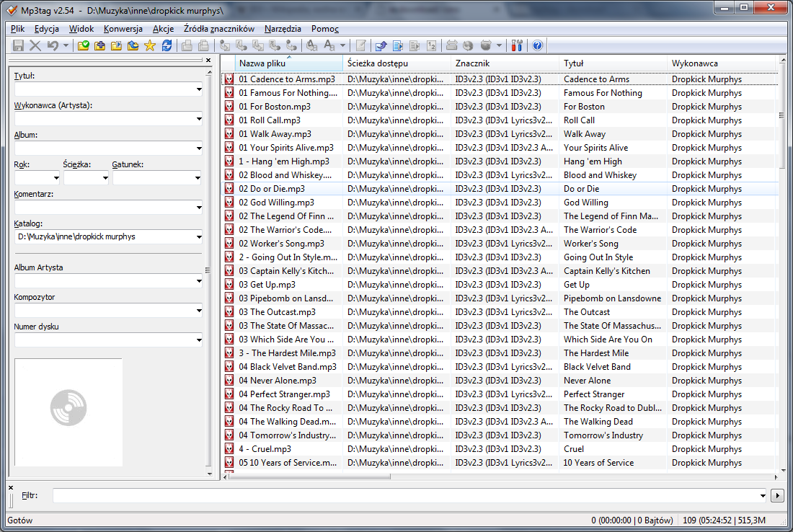Viewport: 793px width, 532px height.
Task: Close the filter bar with its X
Action: pos(11,487)
